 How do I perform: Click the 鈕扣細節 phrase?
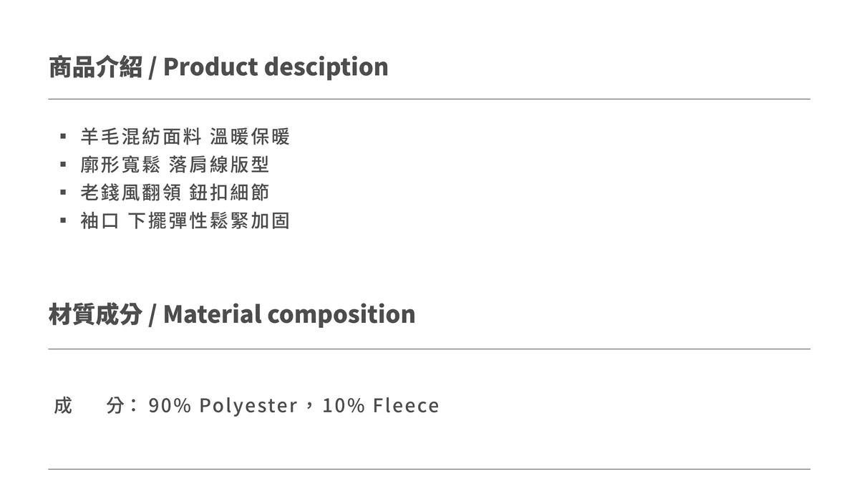tap(230, 193)
